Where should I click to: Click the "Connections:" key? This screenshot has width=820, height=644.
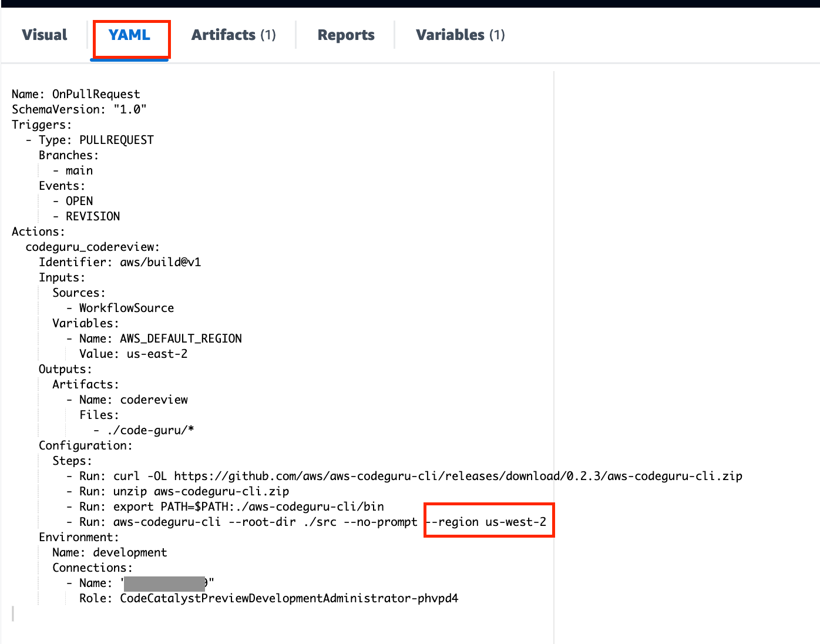click(92, 568)
